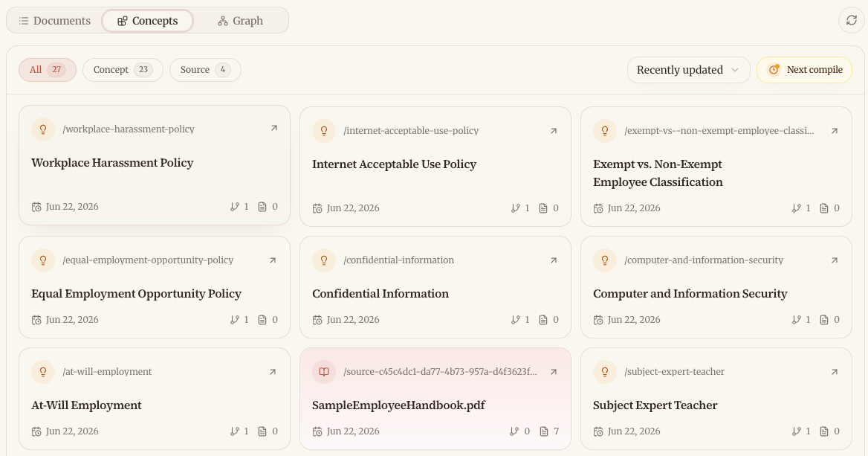
Task: Click the Next compile button
Action: (x=804, y=70)
